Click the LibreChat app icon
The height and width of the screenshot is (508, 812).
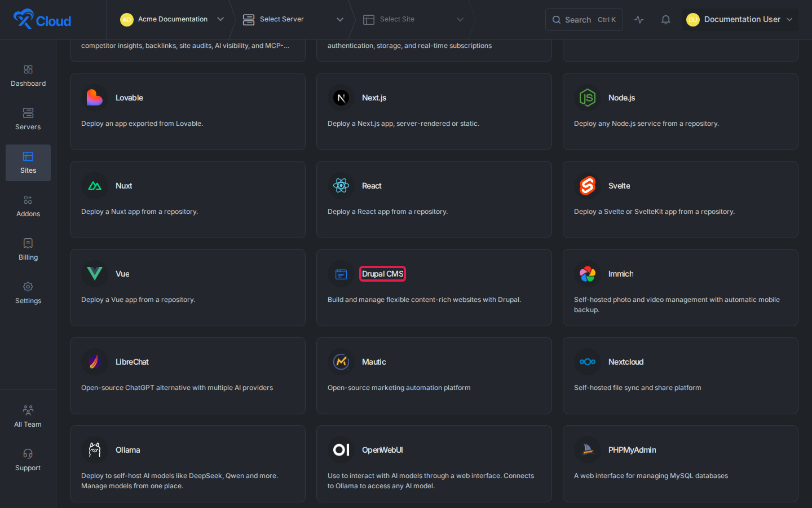pyautogui.click(x=95, y=362)
